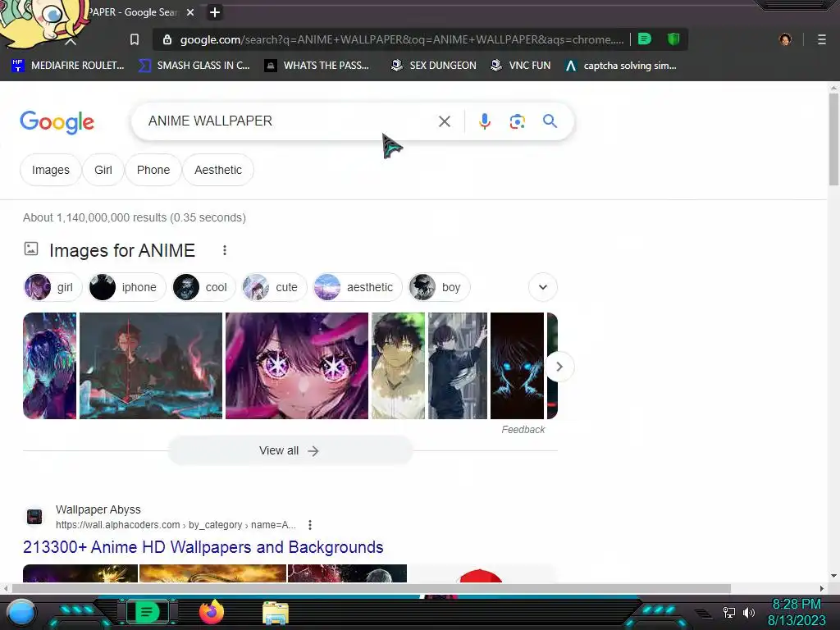Click the vertical scrollbar up arrow
The image size is (840, 630).
tap(833, 87)
